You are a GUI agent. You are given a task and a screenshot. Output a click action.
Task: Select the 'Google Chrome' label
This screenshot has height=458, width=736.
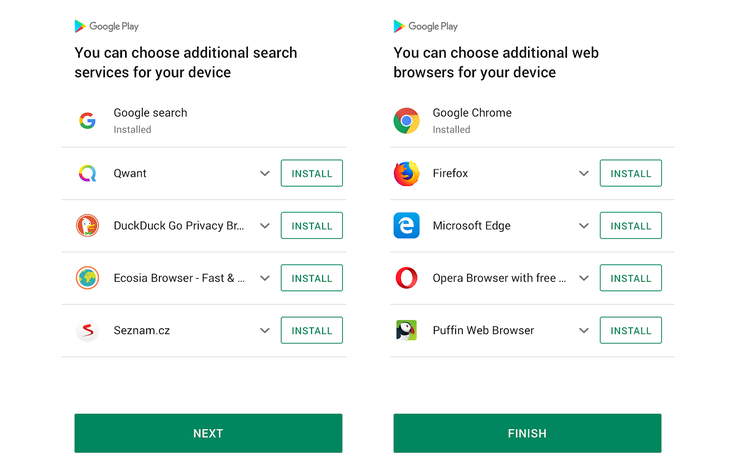click(x=472, y=113)
